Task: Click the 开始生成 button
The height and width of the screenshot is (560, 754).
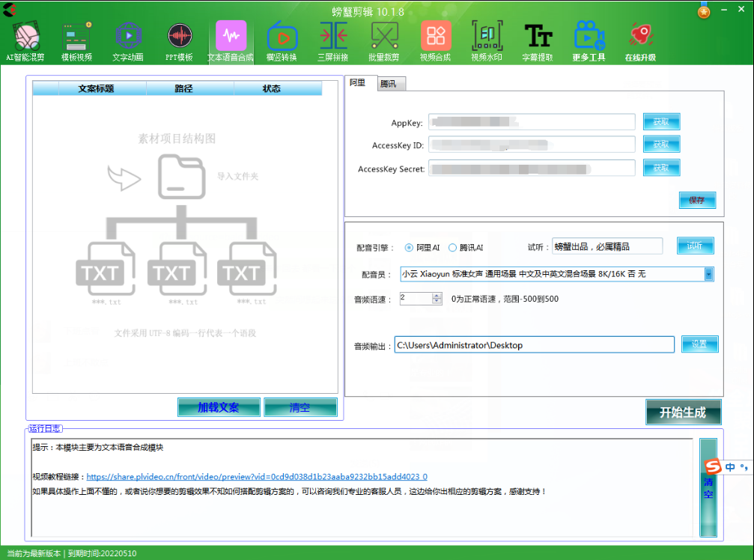Action: [684, 412]
